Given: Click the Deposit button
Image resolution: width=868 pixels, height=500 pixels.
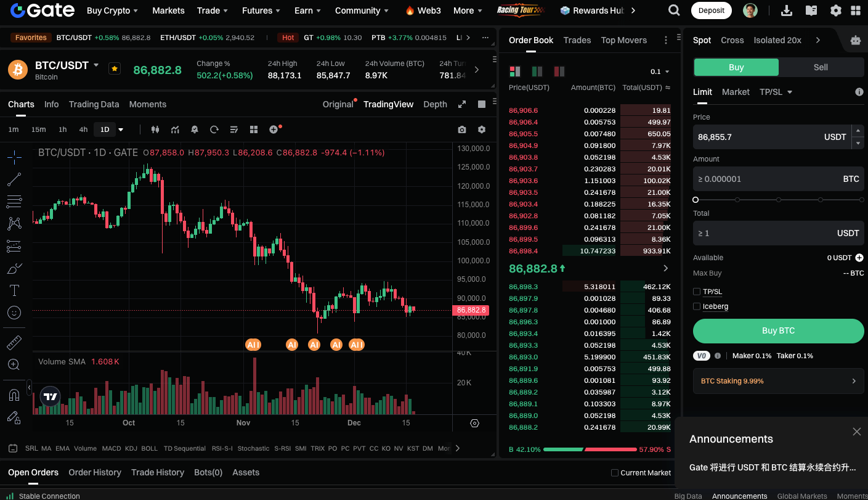Looking at the screenshot, I should 712,10.
